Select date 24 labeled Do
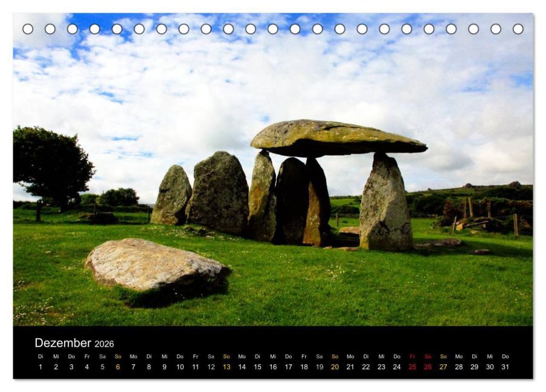The image size is (546, 392). point(396,367)
